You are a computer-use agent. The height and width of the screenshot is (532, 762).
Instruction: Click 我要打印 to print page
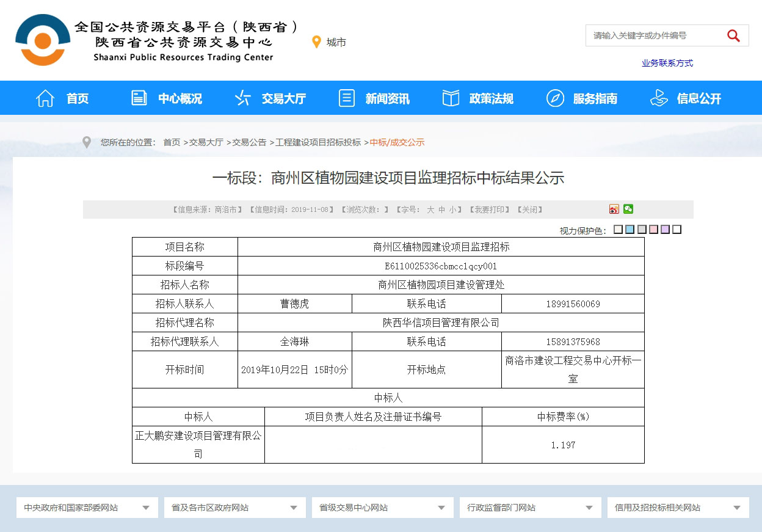pyautogui.click(x=490, y=210)
